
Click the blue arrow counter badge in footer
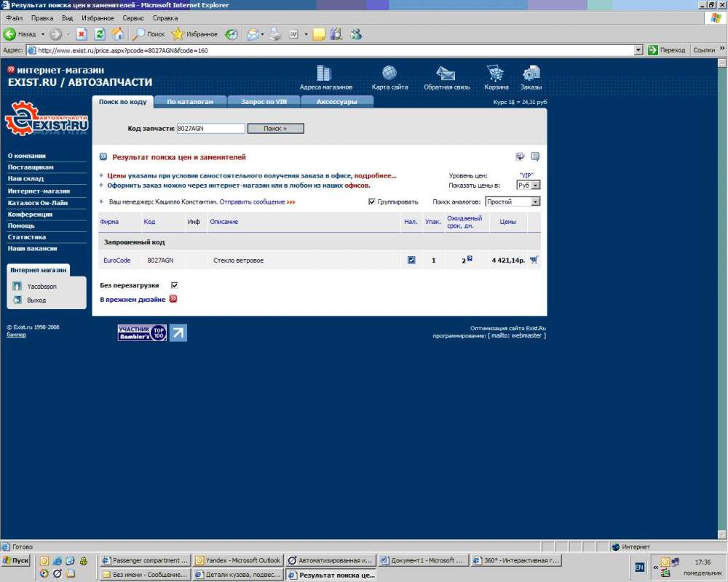point(178,332)
